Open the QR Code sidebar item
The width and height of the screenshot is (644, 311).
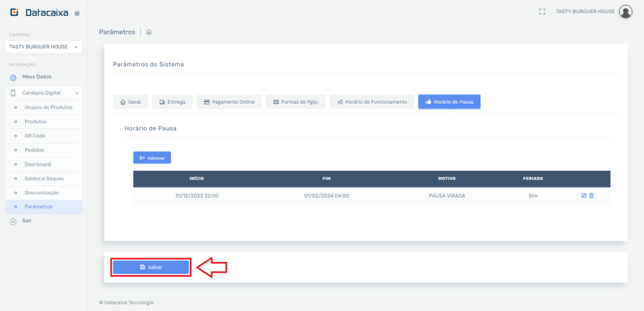point(35,136)
